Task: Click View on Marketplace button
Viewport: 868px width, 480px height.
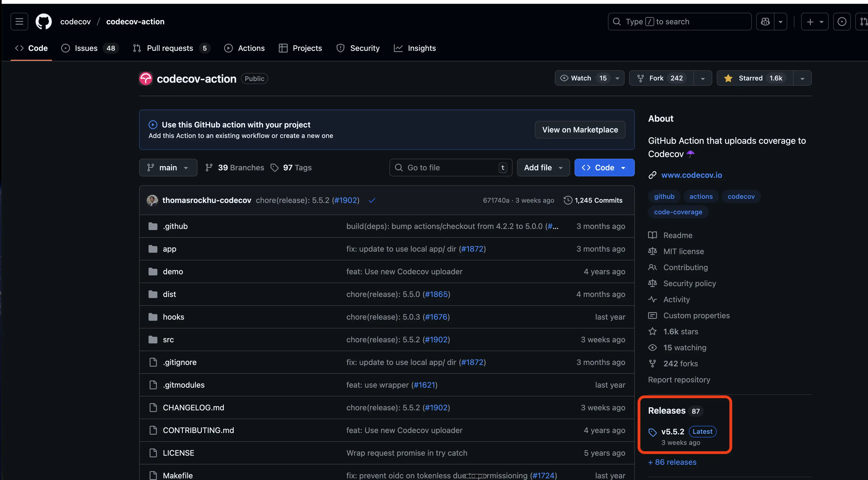Action: pyautogui.click(x=579, y=130)
